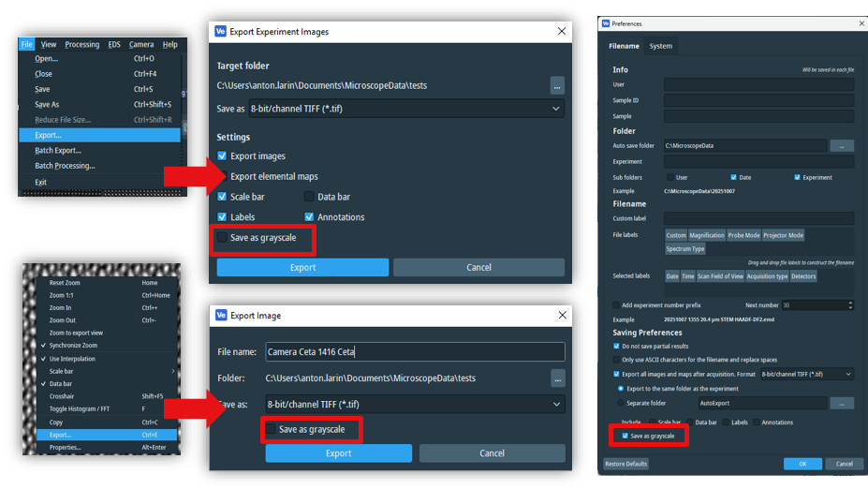The height and width of the screenshot is (489, 868).
Task: Browse folder in Export Image dialog
Action: (557, 378)
